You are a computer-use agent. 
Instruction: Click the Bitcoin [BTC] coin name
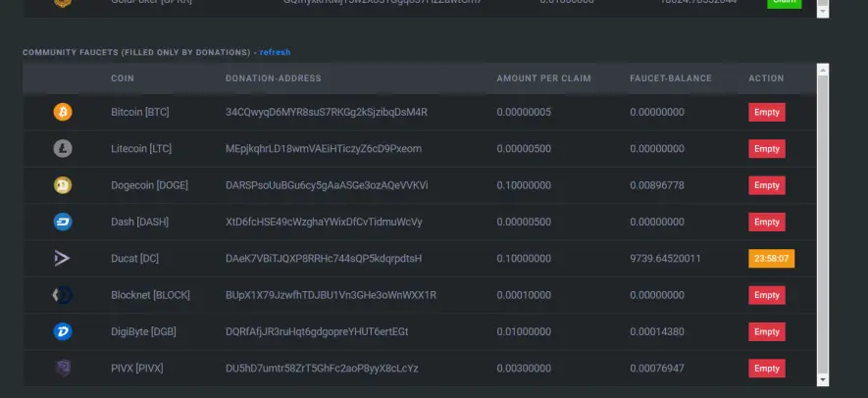coord(140,113)
